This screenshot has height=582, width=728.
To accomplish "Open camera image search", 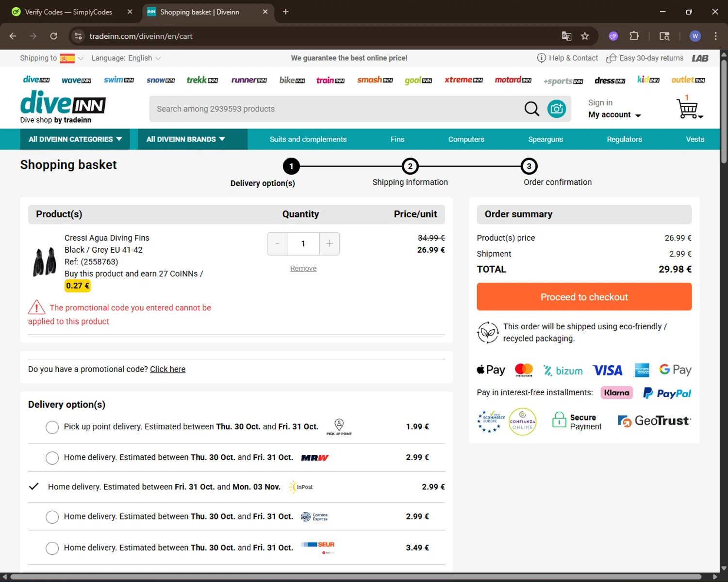I will [x=557, y=109].
